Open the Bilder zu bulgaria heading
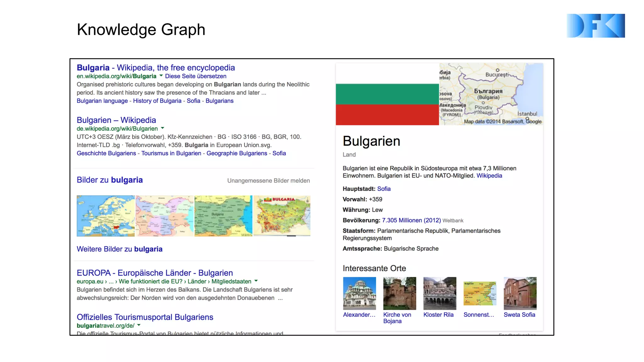The height and width of the screenshot is (362, 644). point(110,180)
